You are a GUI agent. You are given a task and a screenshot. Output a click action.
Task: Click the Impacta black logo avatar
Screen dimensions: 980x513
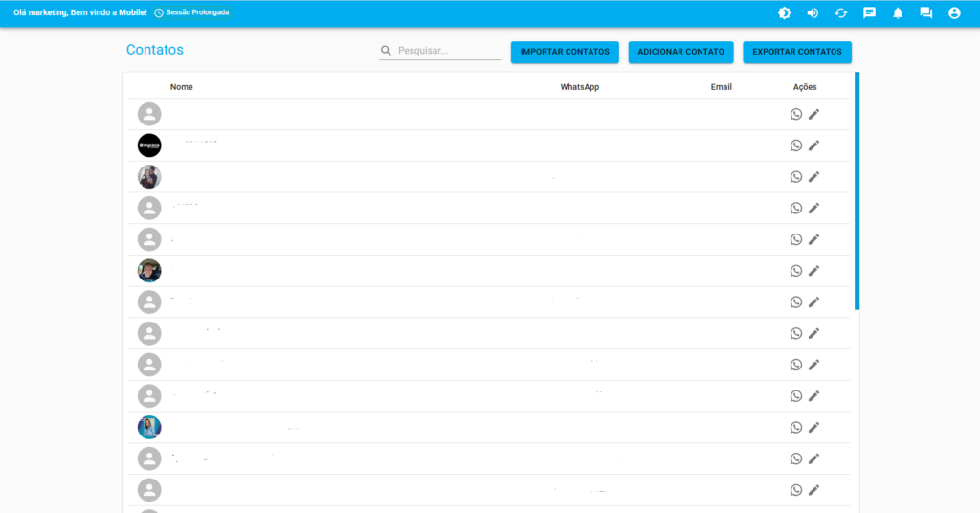(x=149, y=145)
